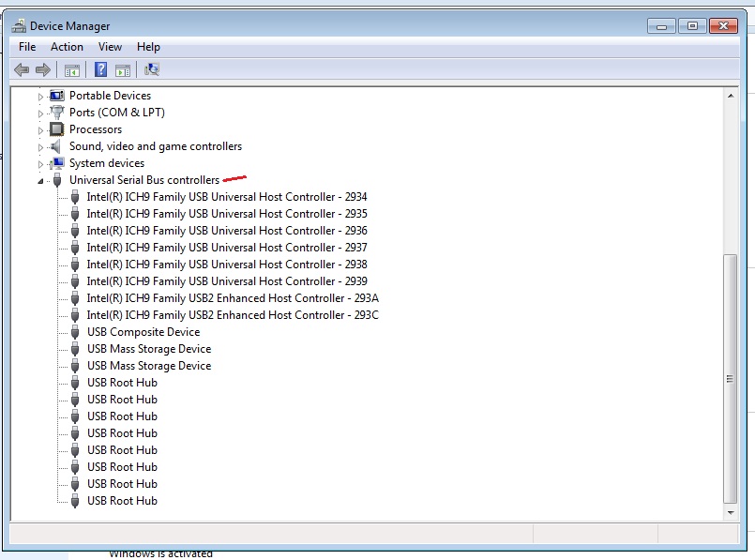Image resolution: width=755 pixels, height=560 pixels.
Task: Select the System devices text label
Action: tap(106, 163)
